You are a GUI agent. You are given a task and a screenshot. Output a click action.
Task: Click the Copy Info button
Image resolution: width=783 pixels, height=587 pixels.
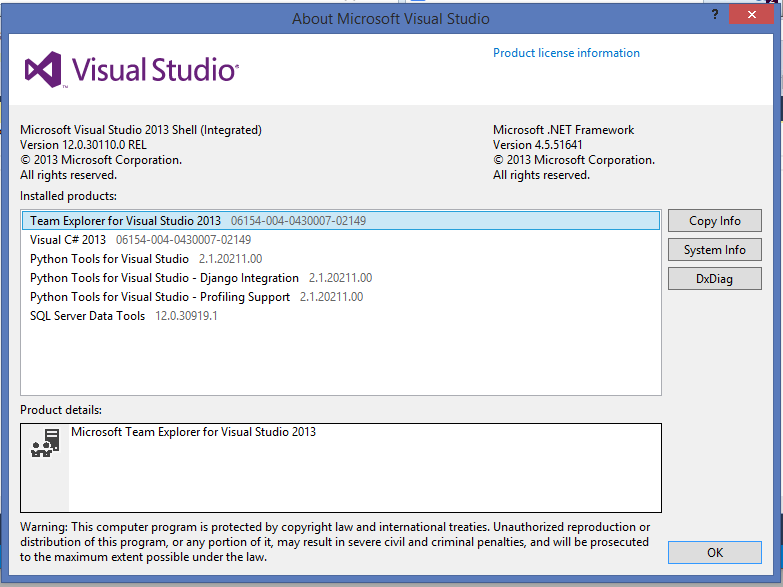(715, 221)
